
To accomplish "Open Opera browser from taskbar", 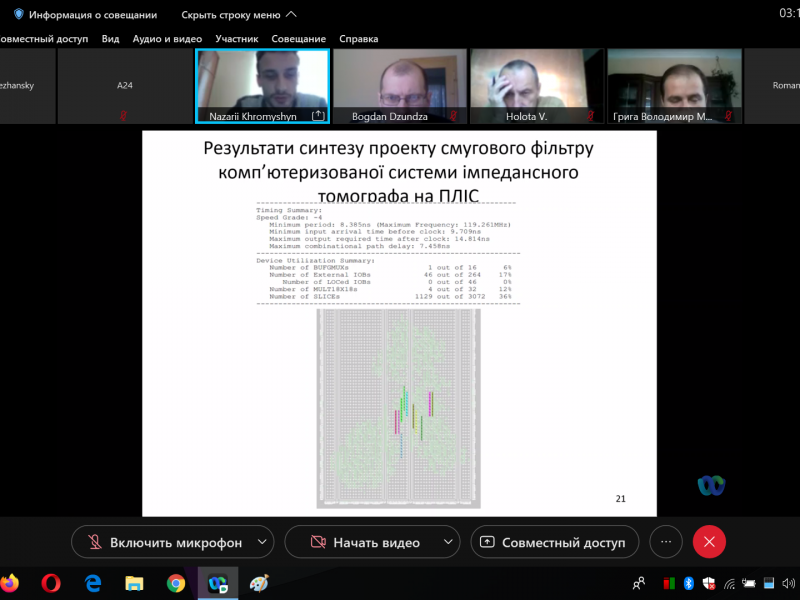I will 51,583.
